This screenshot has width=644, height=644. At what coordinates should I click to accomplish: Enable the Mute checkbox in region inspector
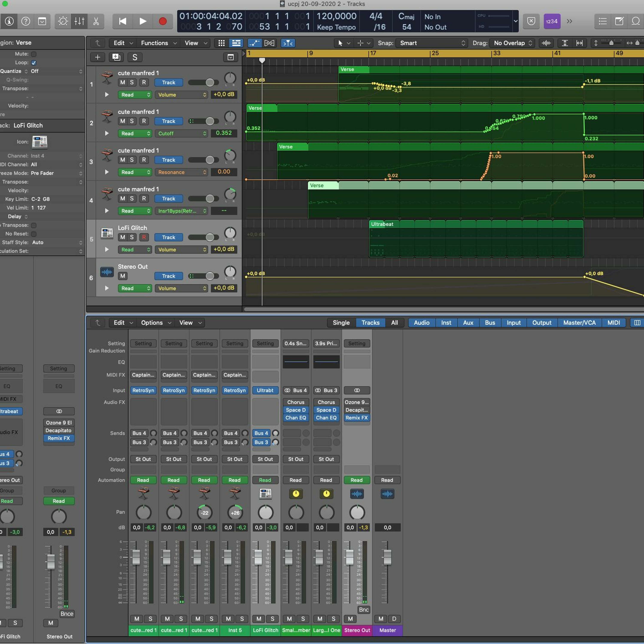point(34,54)
